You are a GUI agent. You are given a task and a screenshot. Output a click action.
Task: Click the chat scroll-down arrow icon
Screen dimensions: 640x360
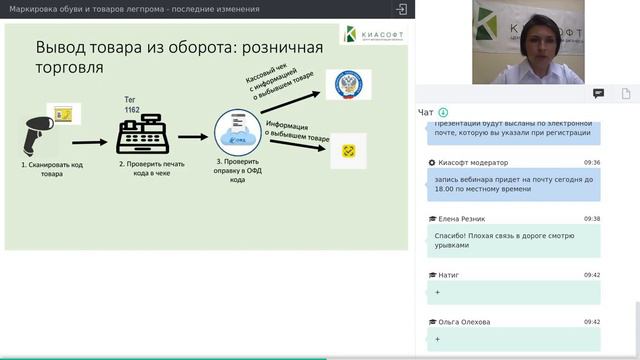pyautogui.click(x=443, y=112)
